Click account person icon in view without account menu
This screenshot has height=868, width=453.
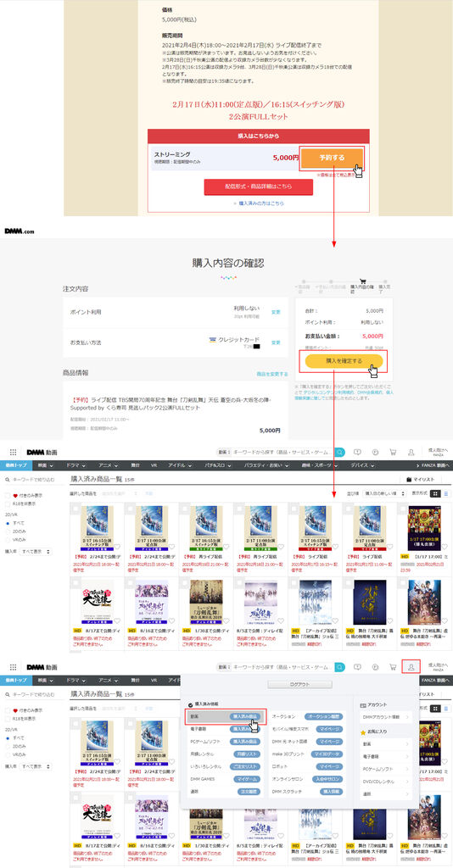pos(411,452)
